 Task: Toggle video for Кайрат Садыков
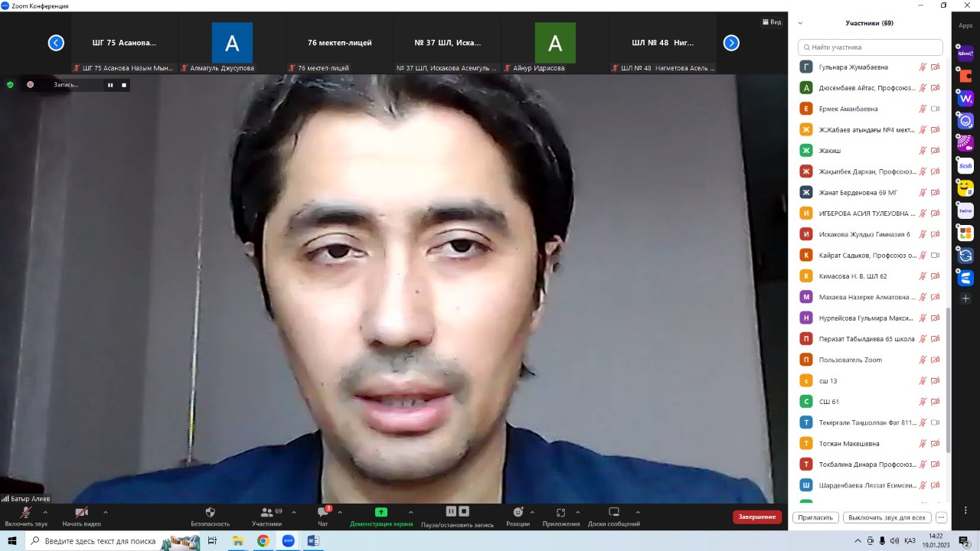pos(935,255)
